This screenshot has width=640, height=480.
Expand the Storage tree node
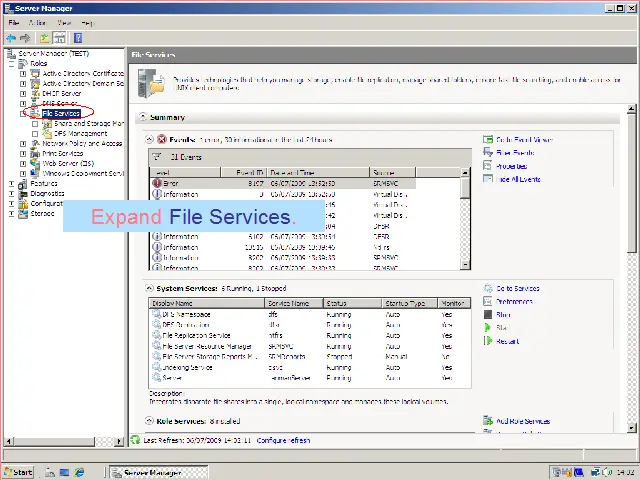coord(11,213)
